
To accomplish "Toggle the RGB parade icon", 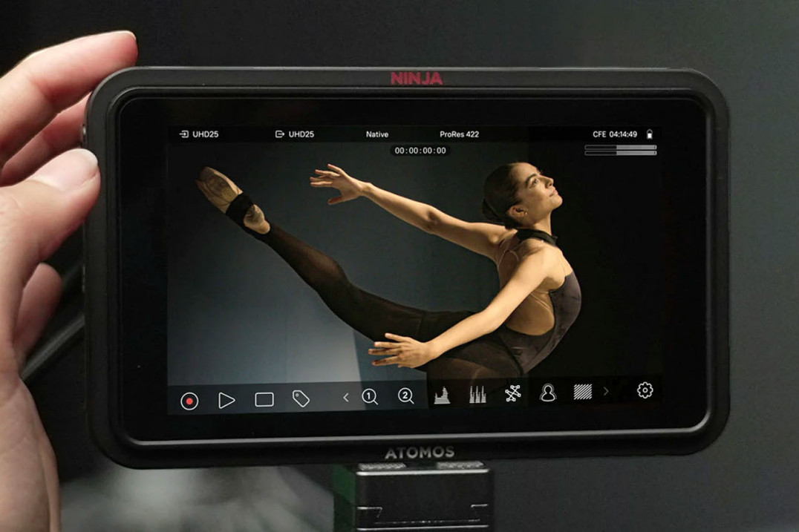I will pos(477,395).
